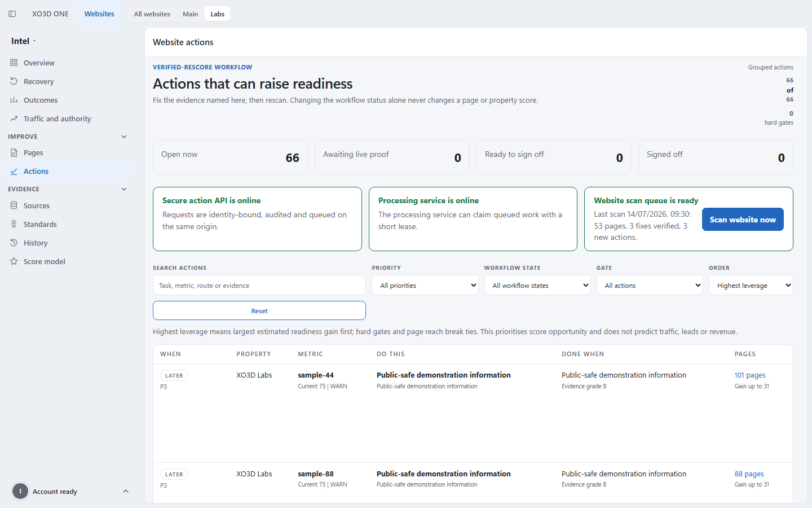Image resolution: width=812 pixels, height=508 pixels.
Task: Click the Overview grid icon
Action: point(14,63)
